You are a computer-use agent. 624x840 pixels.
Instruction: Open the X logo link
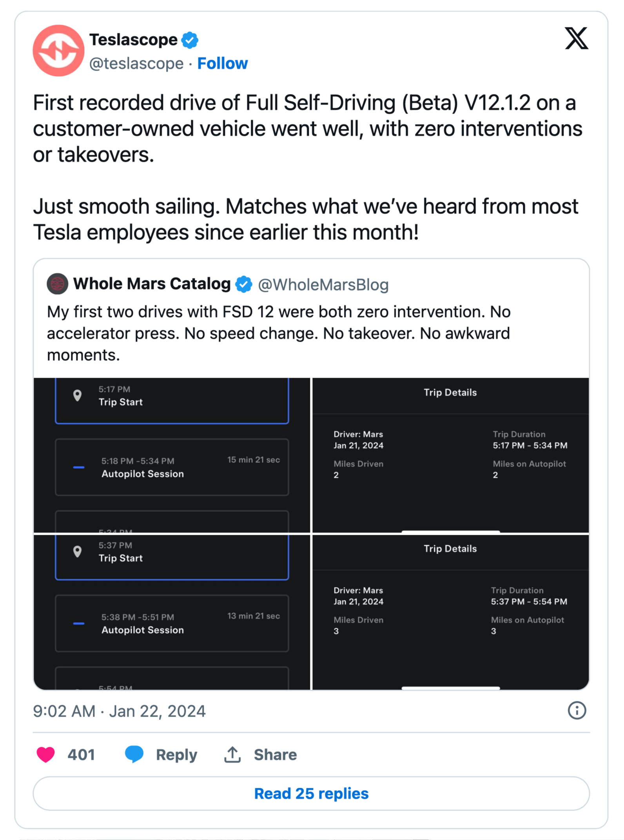pyautogui.click(x=576, y=38)
